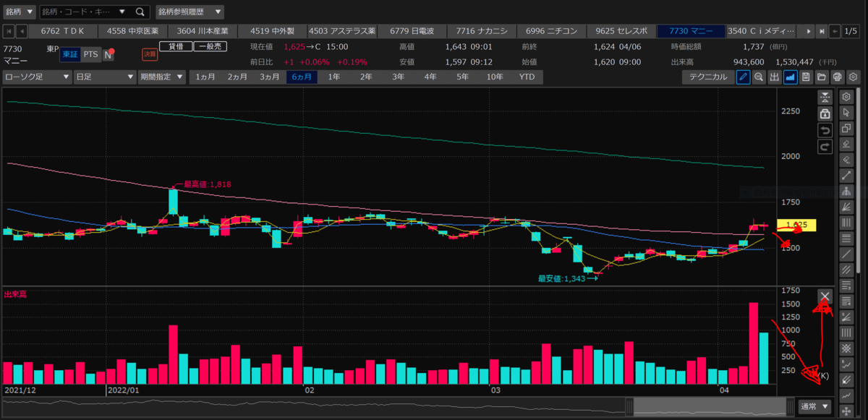Save the chart settings with floppy icon
Image resolution: width=868 pixels, height=420 pixels.
807,77
